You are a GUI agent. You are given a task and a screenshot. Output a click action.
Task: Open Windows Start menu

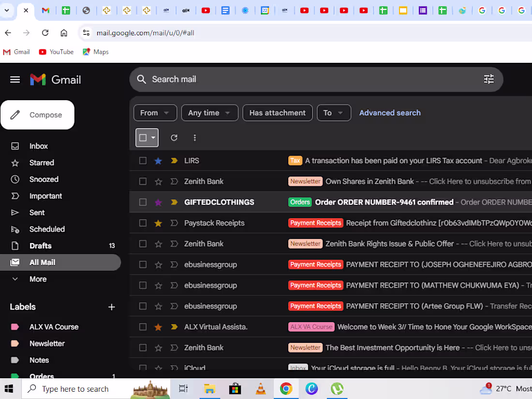point(9,389)
